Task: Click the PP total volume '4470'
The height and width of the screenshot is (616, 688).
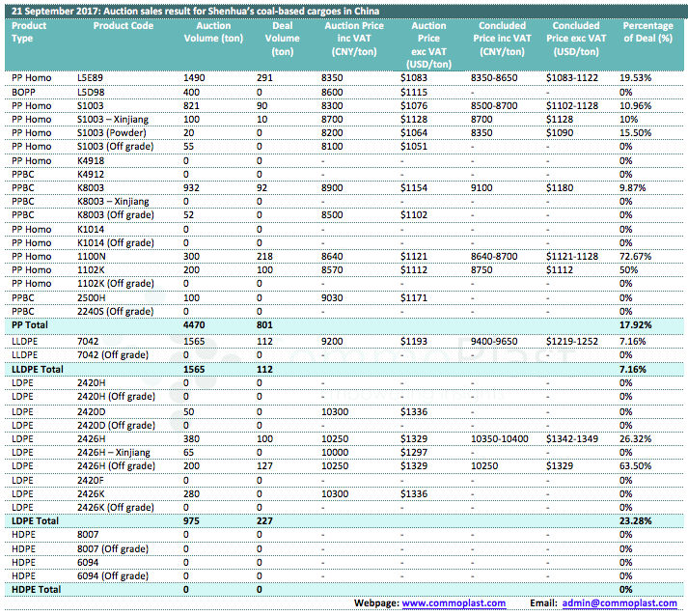Action: point(194,325)
